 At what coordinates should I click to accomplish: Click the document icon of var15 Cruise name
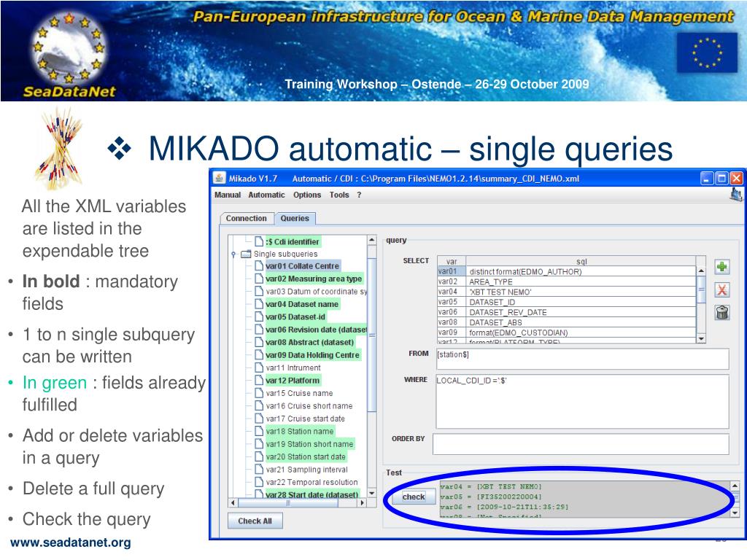(x=259, y=393)
